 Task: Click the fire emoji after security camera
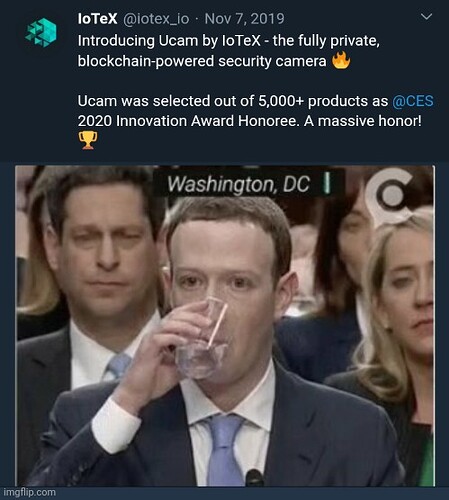[x=341, y=60]
